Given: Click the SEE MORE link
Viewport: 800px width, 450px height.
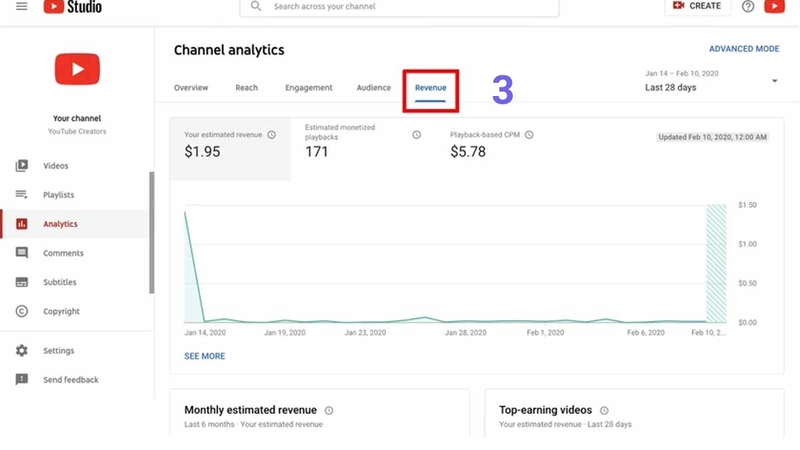Looking at the screenshot, I should click(205, 356).
